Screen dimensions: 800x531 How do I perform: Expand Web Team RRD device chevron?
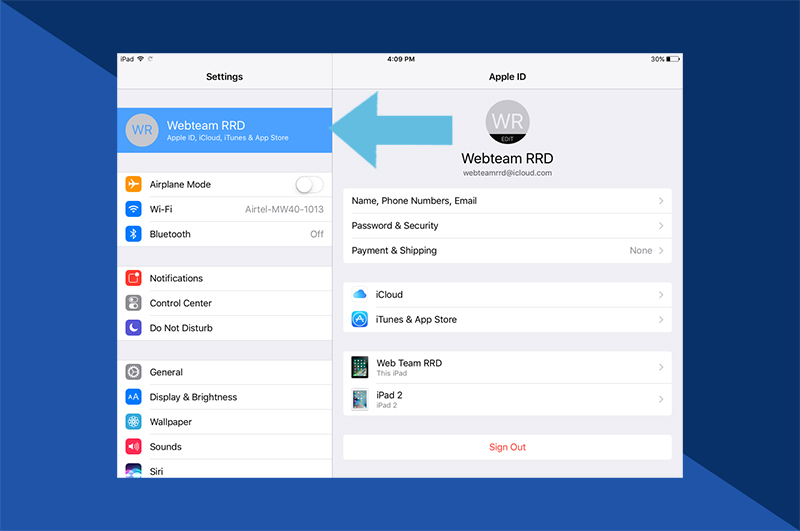[661, 367]
